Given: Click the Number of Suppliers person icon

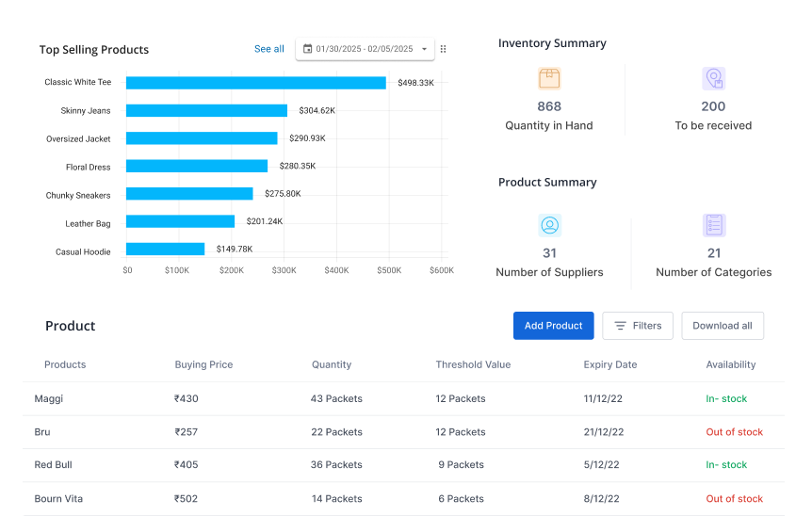Looking at the screenshot, I should (549, 226).
